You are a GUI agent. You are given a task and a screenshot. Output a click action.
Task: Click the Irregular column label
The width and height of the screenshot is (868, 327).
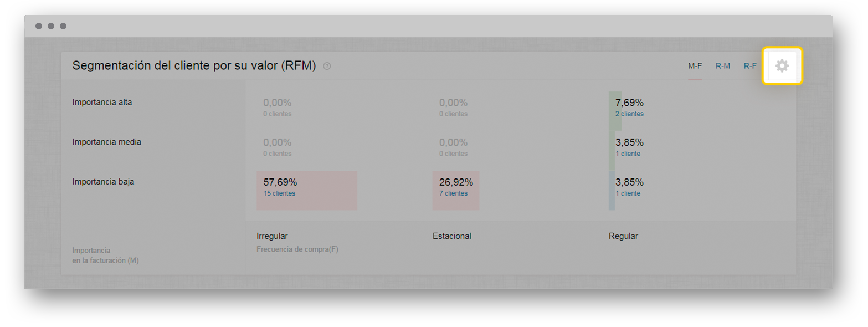272,236
